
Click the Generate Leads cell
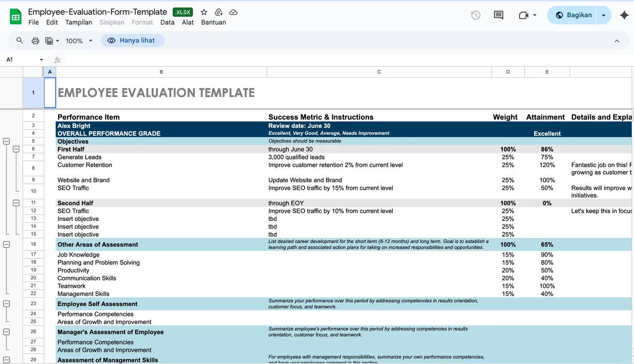coord(161,157)
